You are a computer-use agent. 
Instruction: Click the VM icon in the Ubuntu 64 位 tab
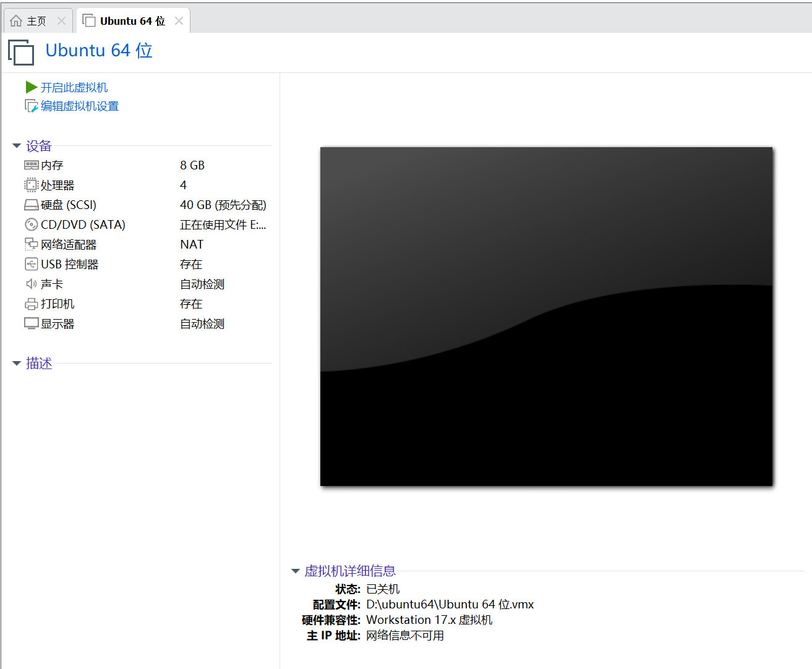[x=89, y=21]
